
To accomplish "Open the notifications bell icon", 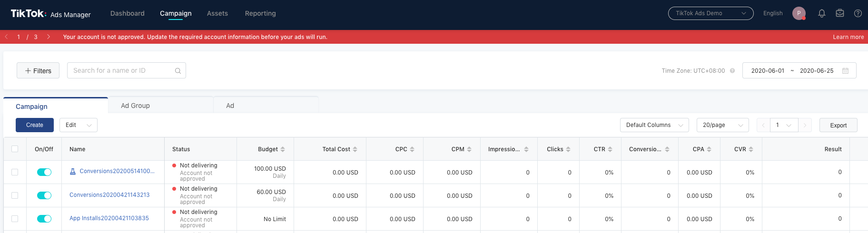I will [821, 13].
